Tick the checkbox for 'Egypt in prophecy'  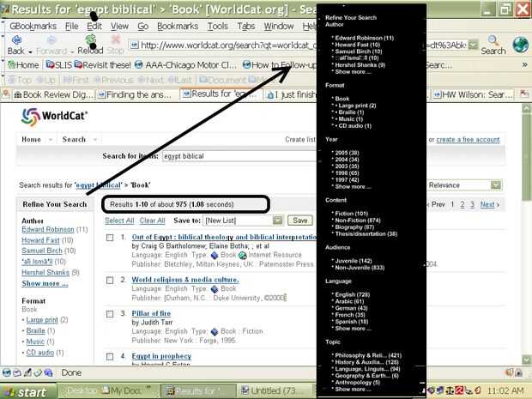click(x=110, y=357)
